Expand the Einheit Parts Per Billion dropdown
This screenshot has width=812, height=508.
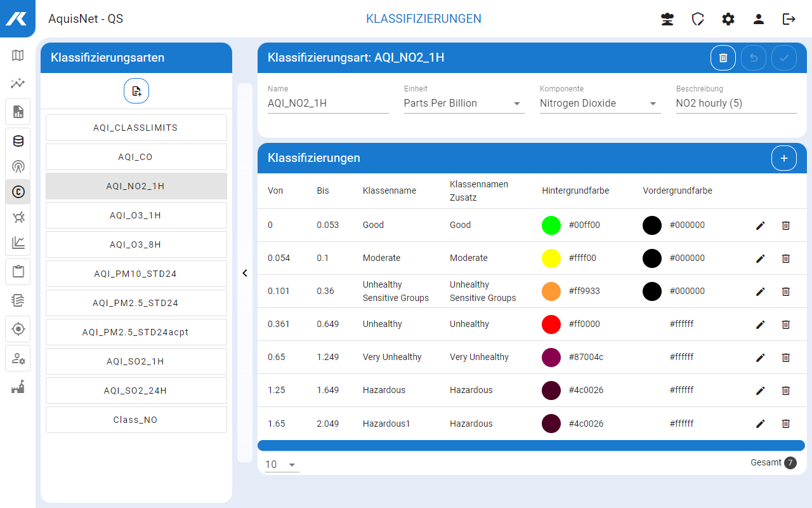[516, 104]
